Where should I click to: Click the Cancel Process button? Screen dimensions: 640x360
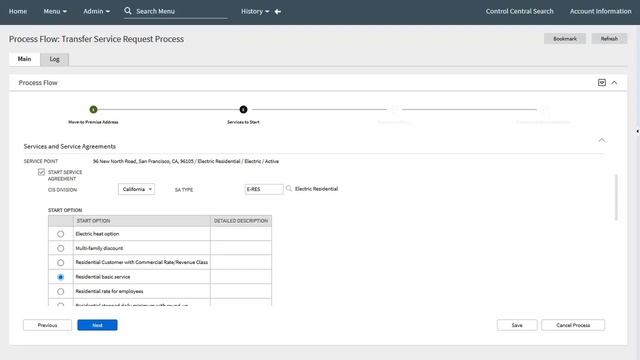(x=573, y=325)
